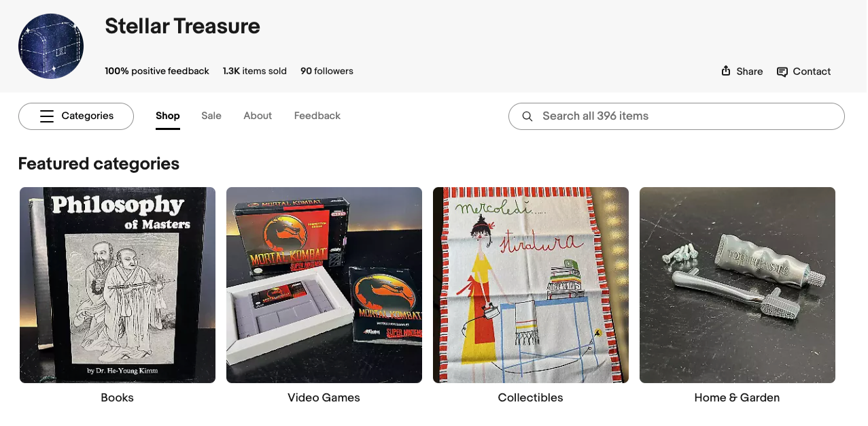This screenshot has height=426, width=868.
Task: Select the Collectibles tea towel image
Action: pyautogui.click(x=531, y=285)
